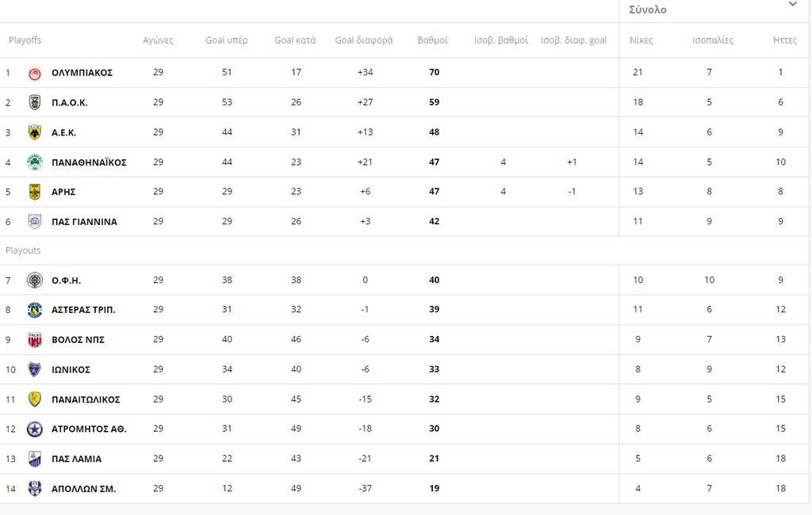
Task: Click the ΑΠΟΛΛΩΝ ΣΜ. team badge
Action: point(35,489)
